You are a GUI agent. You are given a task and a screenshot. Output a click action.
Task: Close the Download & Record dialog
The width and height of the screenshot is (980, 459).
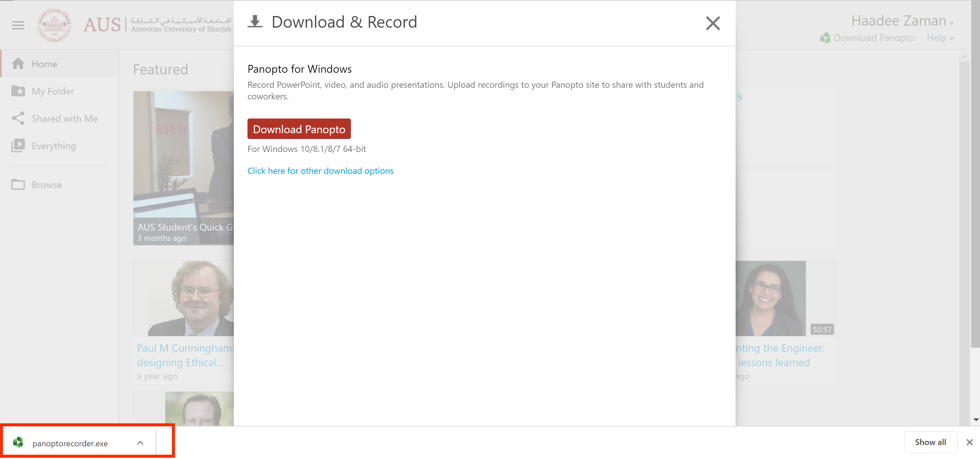pos(712,23)
